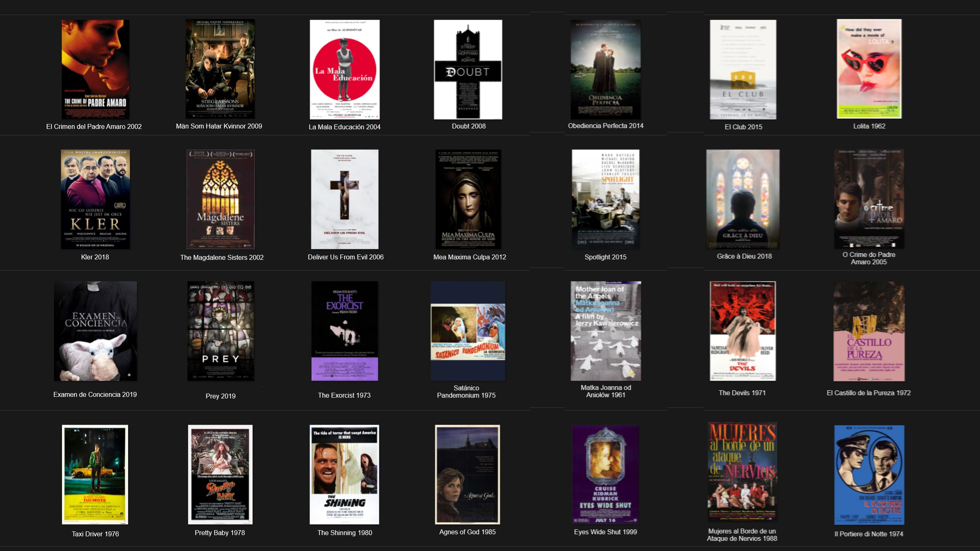980x551 pixels.
Task: Click The Devils 1971 title label
Action: [742, 393]
